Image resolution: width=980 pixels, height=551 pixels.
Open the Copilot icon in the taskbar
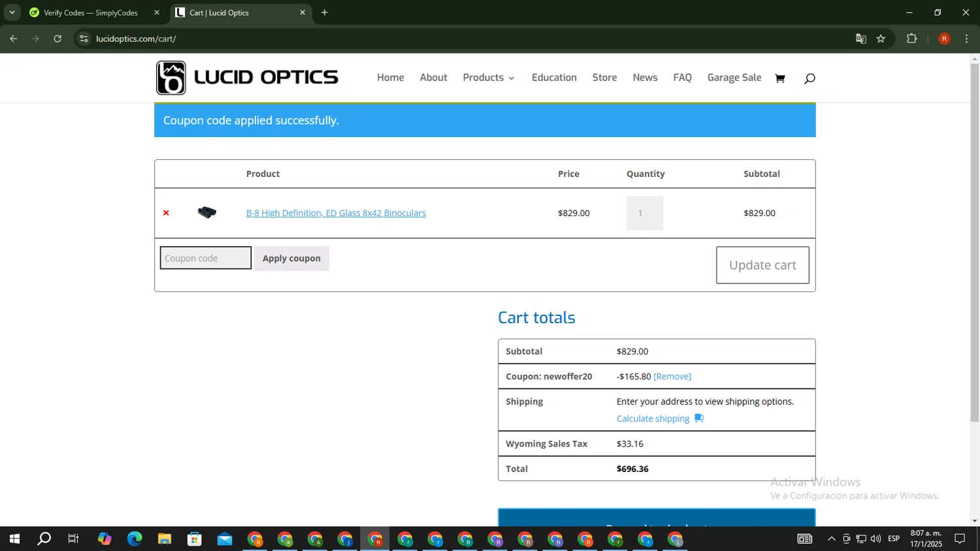105,539
